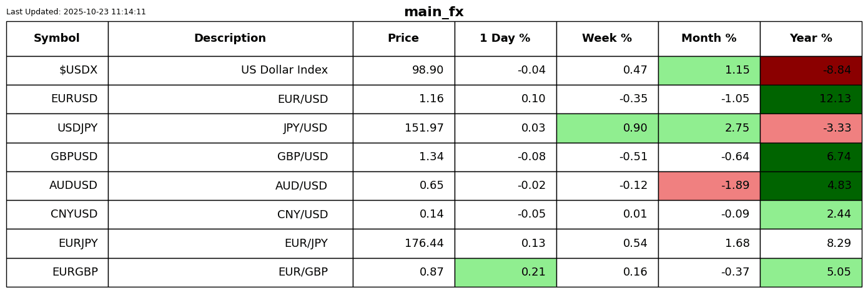Click the green 0.21 one-day cell

(505, 272)
